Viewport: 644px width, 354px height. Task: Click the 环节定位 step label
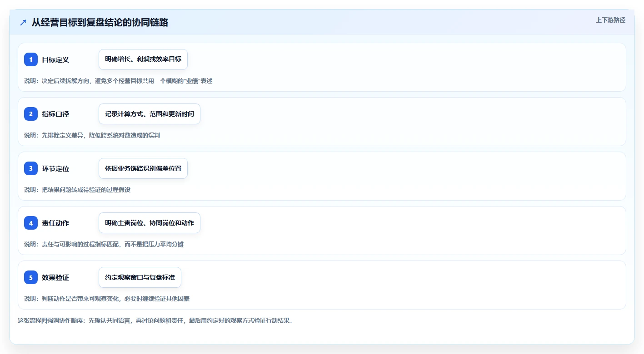click(55, 168)
